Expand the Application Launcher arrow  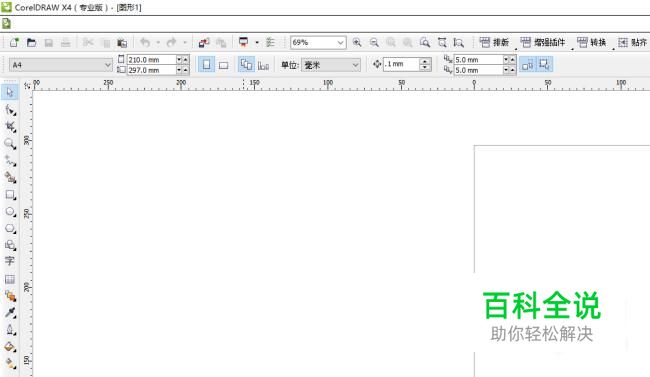click(257, 42)
